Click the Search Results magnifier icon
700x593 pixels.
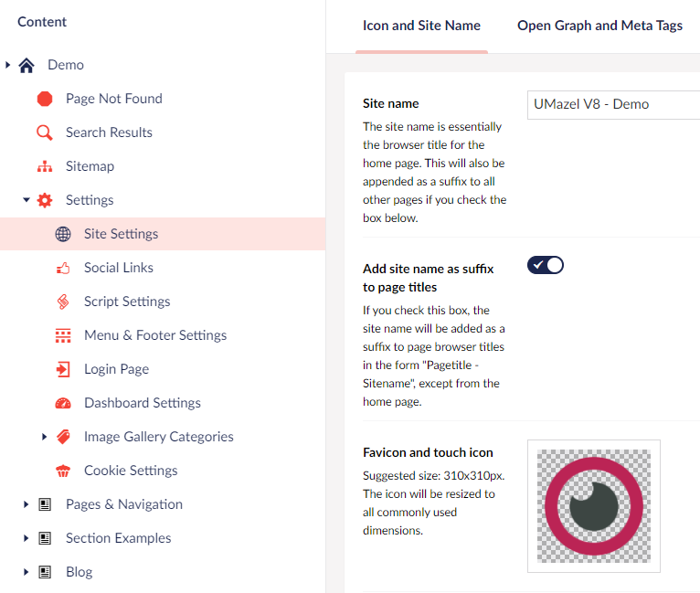[x=45, y=132]
